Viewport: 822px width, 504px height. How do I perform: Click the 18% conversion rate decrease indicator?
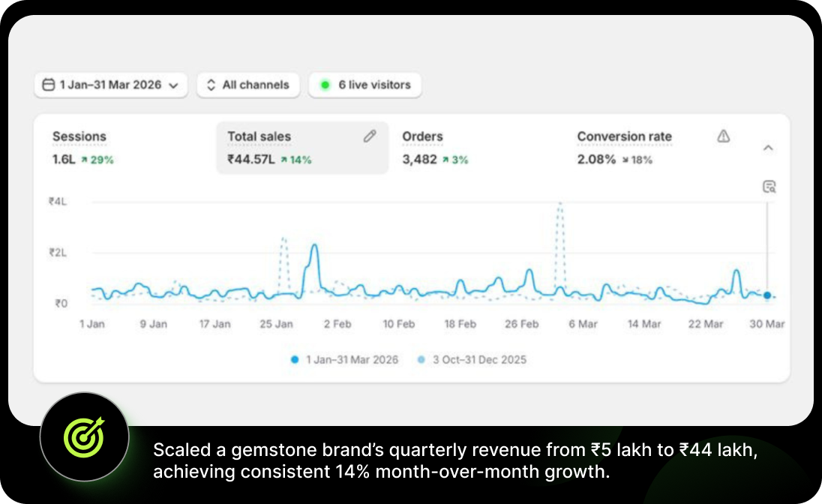click(637, 160)
